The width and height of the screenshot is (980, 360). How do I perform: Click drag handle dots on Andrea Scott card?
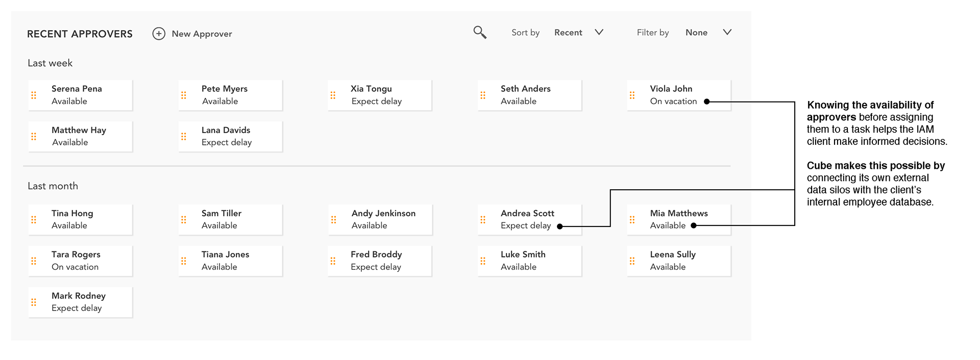coord(483,220)
